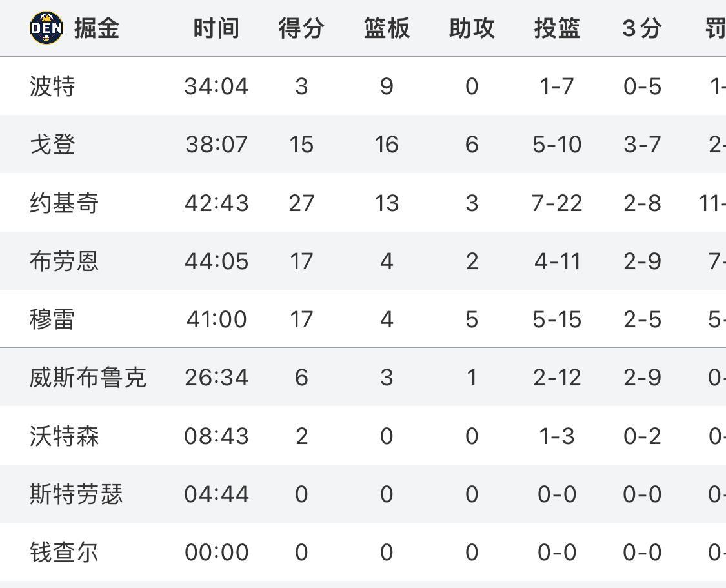This screenshot has height=588, width=726.
Task: Sort by the 得分 column header
Action: tap(301, 28)
